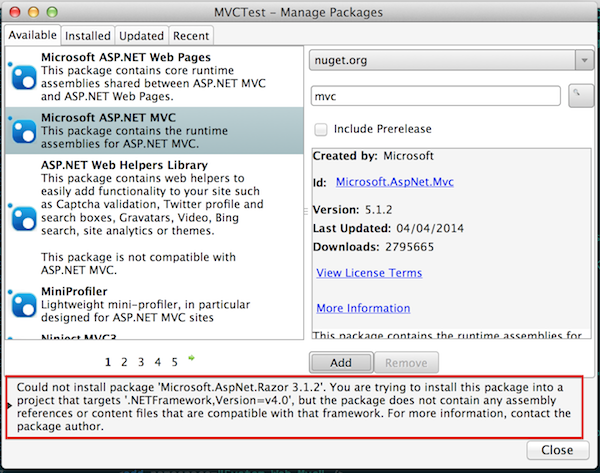Select the Microsoft ASP.NET MVC title
Screen dimensions: 600x473
point(108,117)
